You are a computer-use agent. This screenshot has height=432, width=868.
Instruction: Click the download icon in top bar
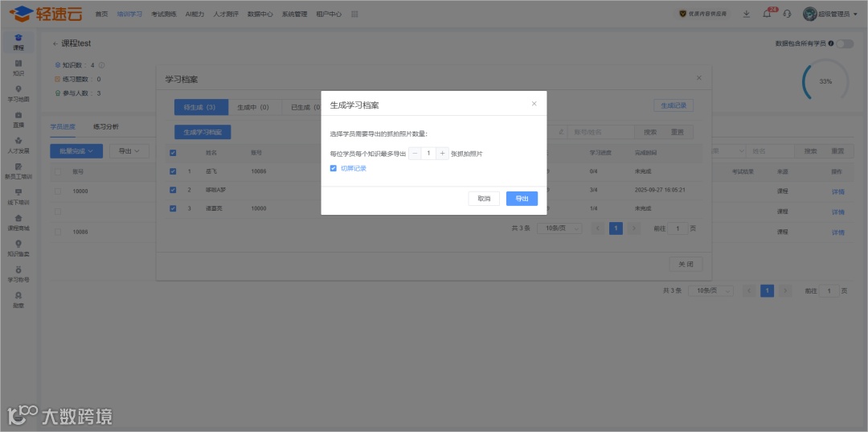747,14
